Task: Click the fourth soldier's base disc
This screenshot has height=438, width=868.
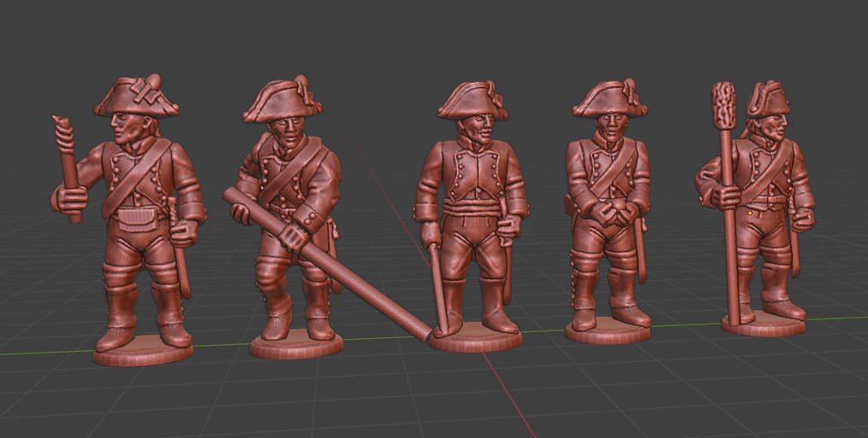Action: tap(607, 331)
